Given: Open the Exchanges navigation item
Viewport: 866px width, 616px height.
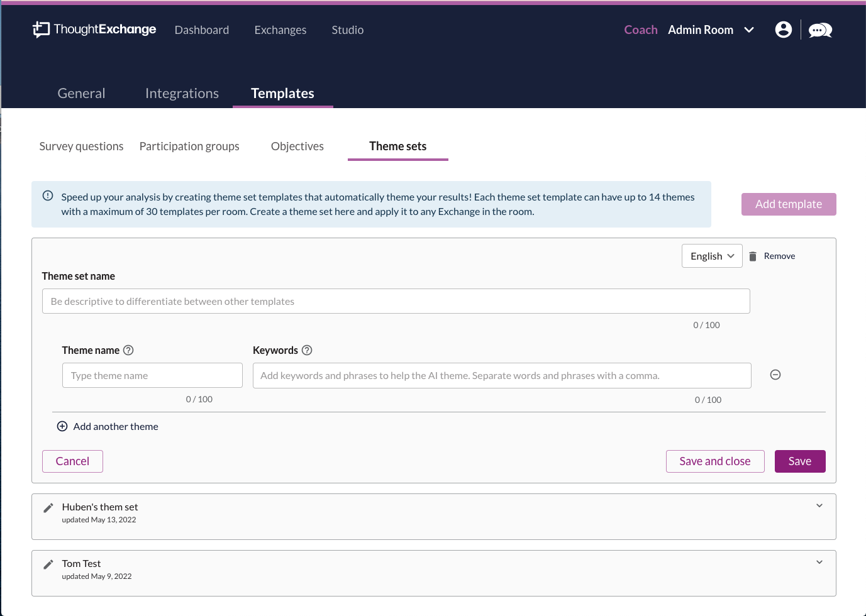Looking at the screenshot, I should point(280,30).
